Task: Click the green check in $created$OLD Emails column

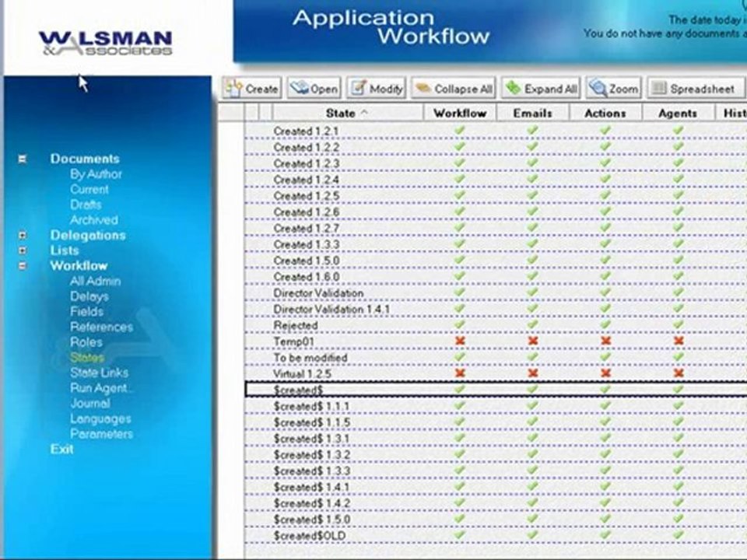Action: click(x=532, y=535)
